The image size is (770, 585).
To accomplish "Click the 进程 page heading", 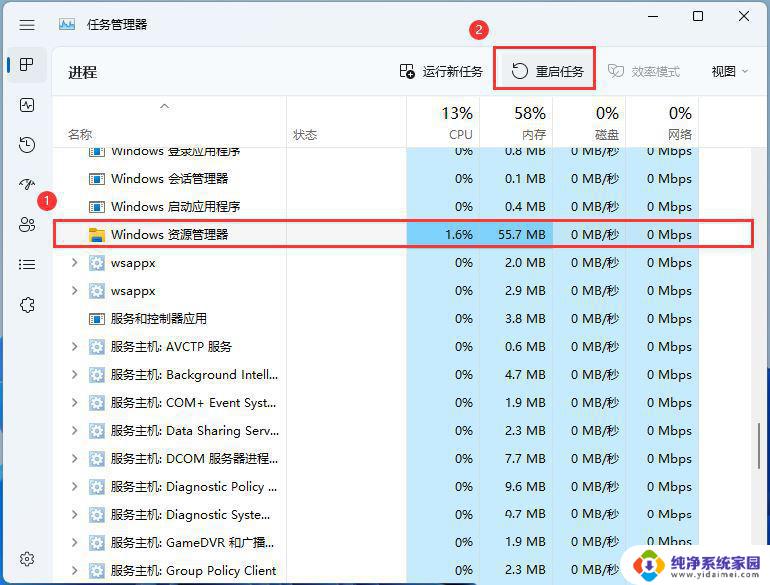I will [82, 73].
